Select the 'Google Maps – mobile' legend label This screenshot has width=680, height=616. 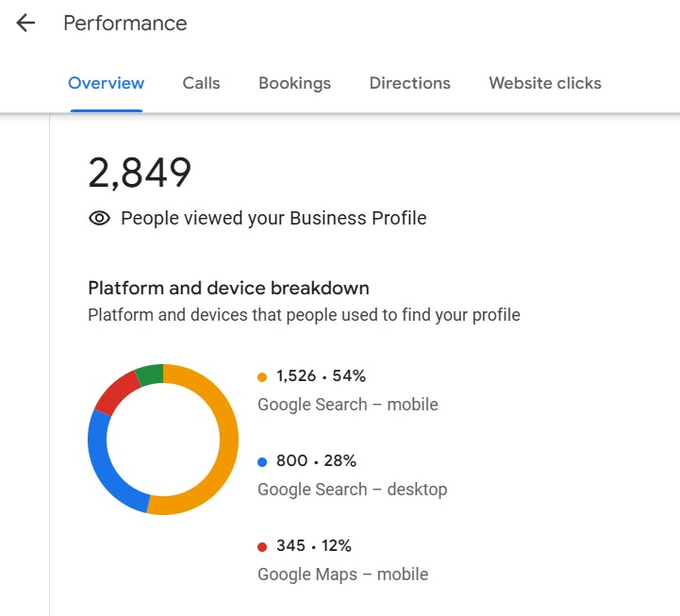coord(343,574)
